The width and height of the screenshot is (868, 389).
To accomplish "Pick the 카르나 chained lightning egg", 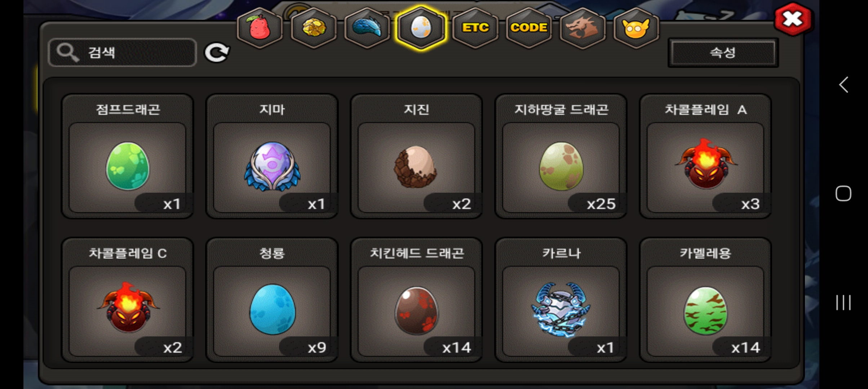I will coord(561,300).
